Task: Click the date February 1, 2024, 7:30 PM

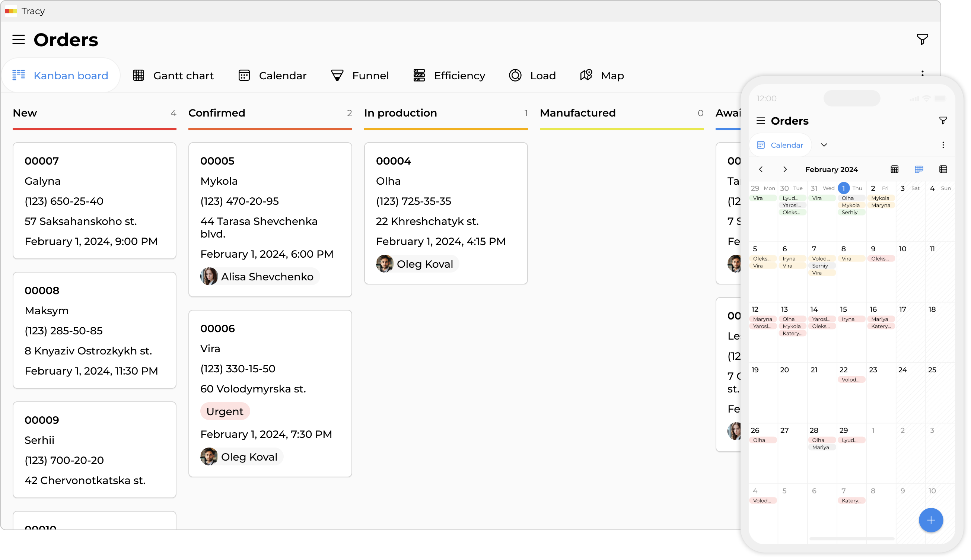Action: [x=266, y=434]
